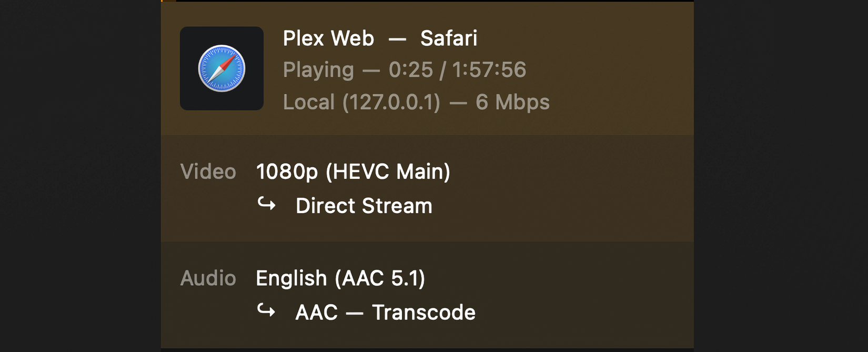Select the 1080p (HEVC Main) video info
This screenshot has width=868, height=352.
click(x=353, y=172)
